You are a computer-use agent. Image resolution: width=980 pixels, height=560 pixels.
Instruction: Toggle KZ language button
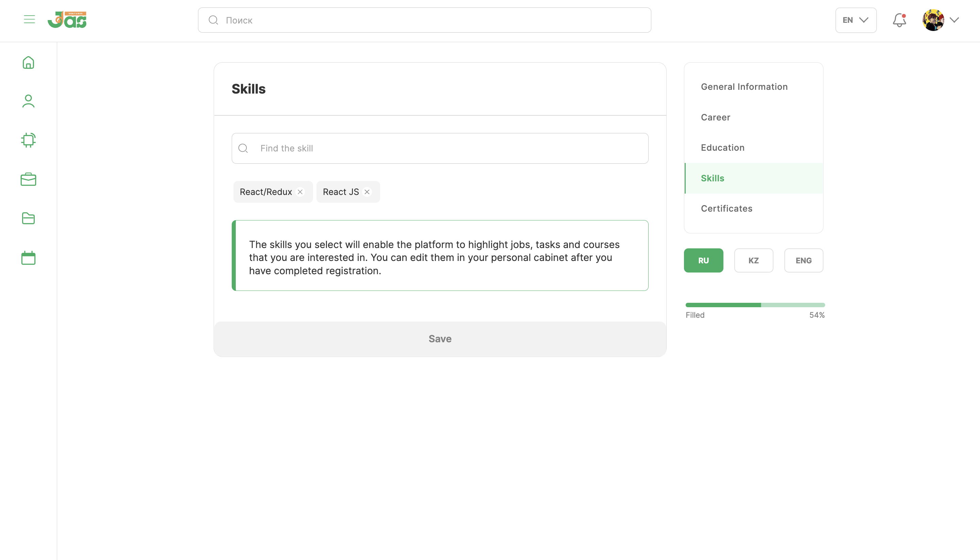click(753, 260)
